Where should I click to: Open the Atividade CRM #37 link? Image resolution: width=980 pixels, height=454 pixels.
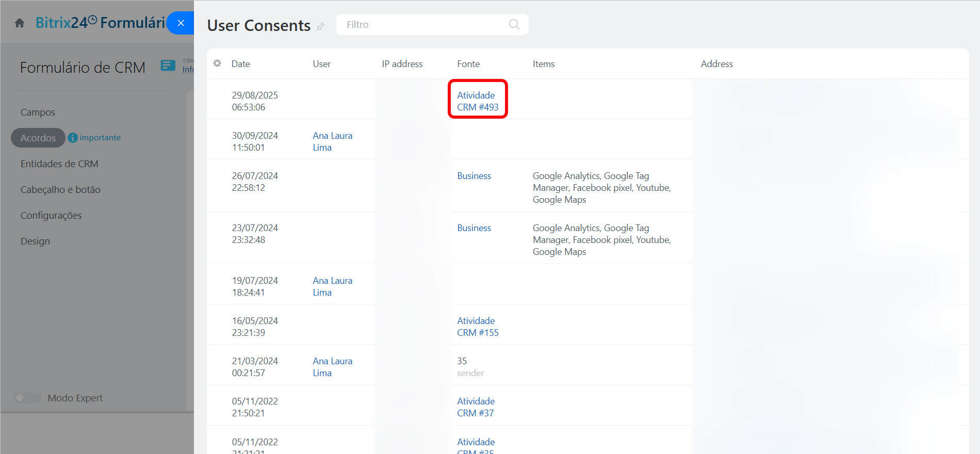tap(476, 407)
